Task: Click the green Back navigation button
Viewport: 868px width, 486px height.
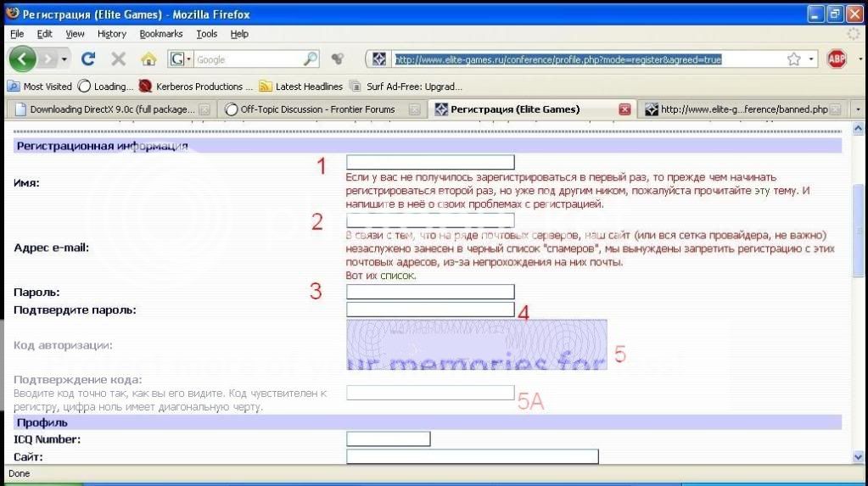Action: 23,59
